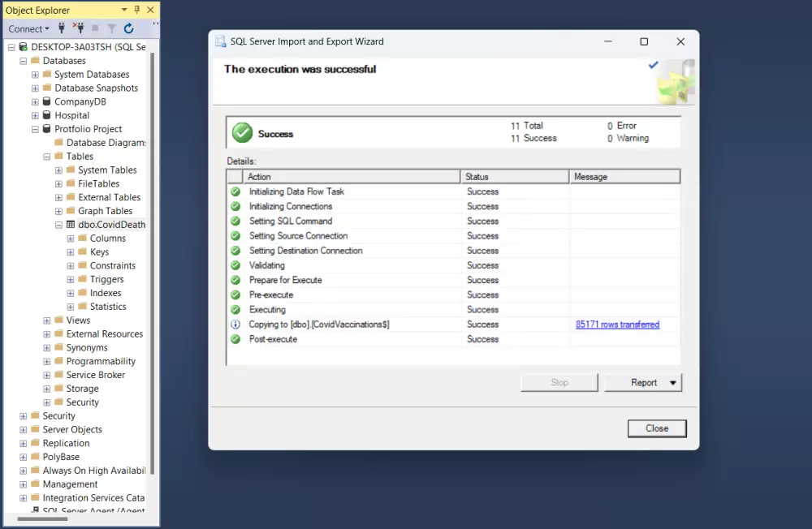Collapse the Protfolio Project database
The height and width of the screenshot is (529, 812).
tap(35, 129)
